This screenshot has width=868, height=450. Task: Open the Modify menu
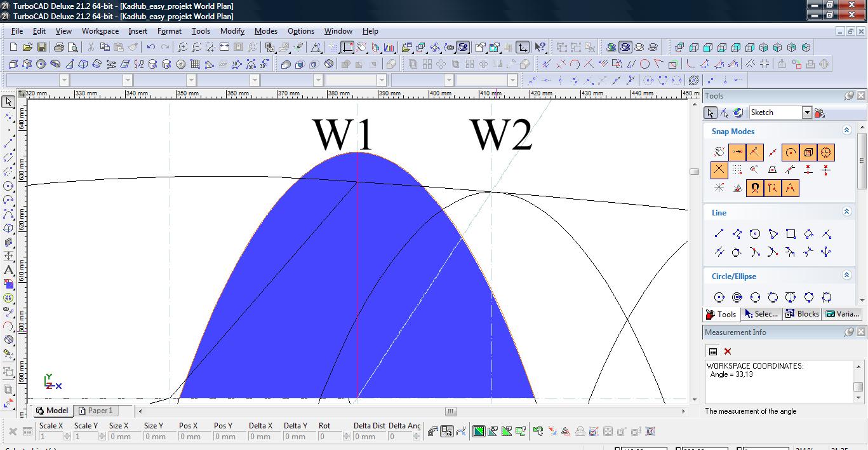tap(232, 31)
